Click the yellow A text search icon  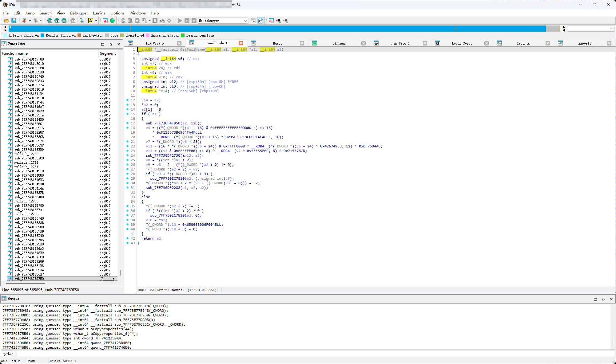pos(91,21)
